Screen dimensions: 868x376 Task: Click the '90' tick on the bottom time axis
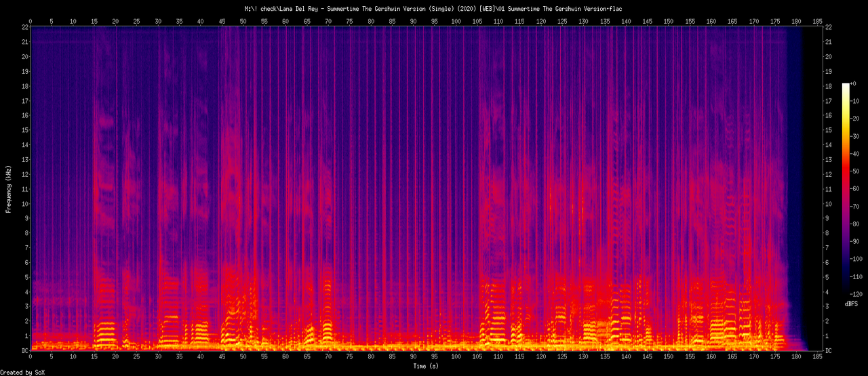point(414,358)
